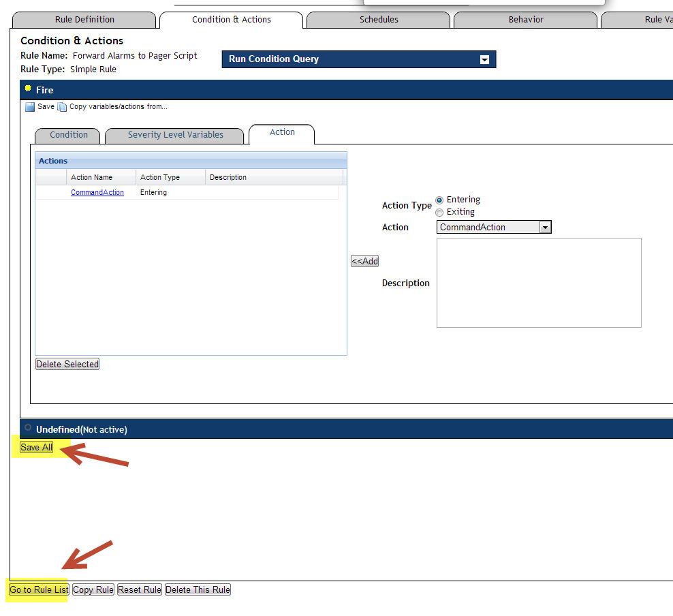
Task: Click the Undefined section status bullet
Action: pos(28,428)
